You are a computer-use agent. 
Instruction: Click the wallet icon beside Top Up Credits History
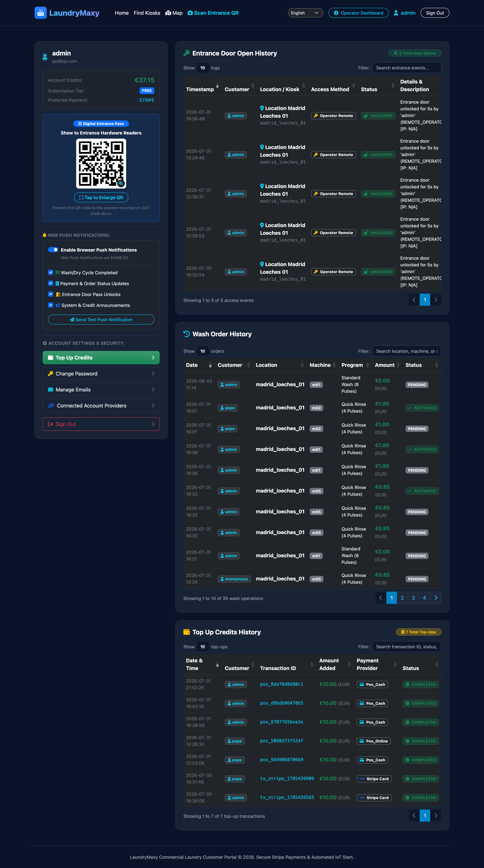pos(186,632)
